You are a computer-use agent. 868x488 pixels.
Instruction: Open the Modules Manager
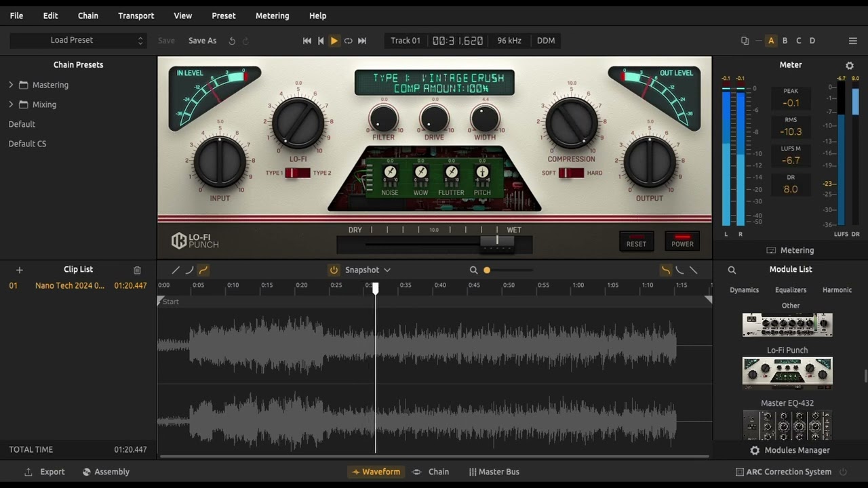(790, 450)
